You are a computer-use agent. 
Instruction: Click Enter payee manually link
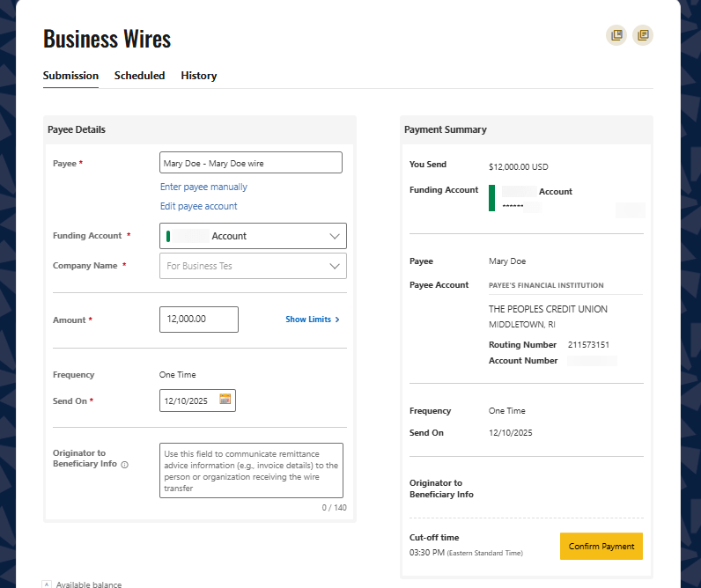(x=203, y=187)
